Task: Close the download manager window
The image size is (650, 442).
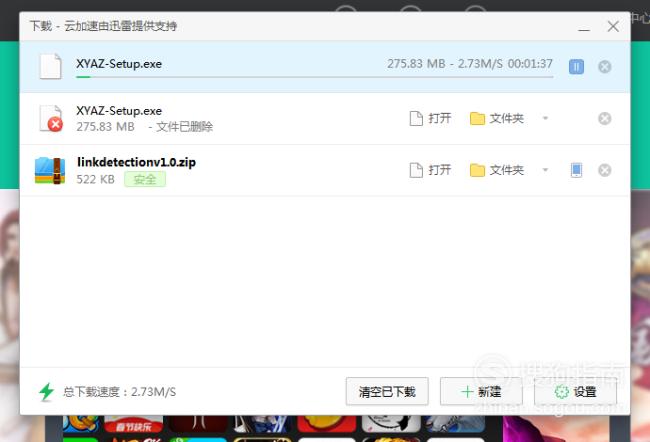Action: click(613, 27)
